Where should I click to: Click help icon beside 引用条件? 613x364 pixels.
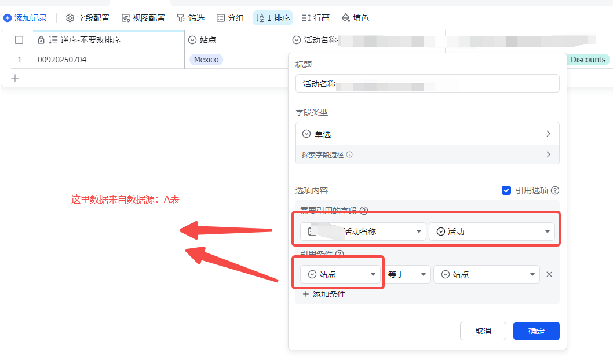340,254
